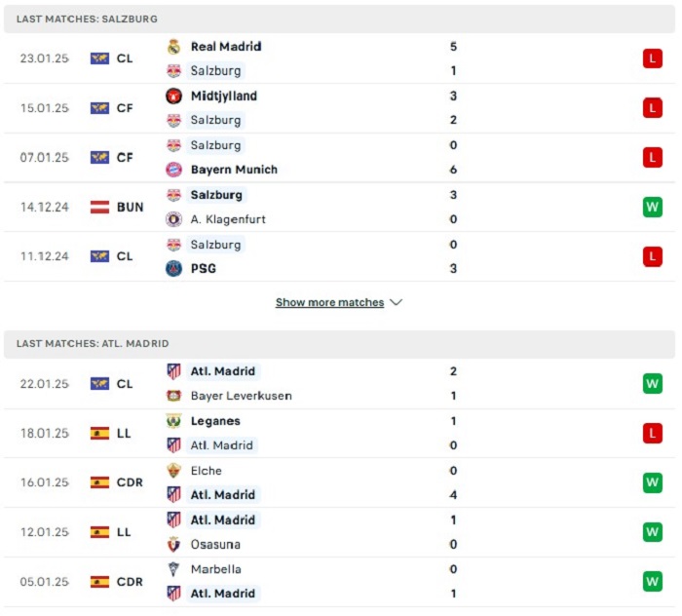The height and width of the screenshot is (616, 682).
Task: Click the Bayer Leverkusen crest
Action: pos(173,396)
